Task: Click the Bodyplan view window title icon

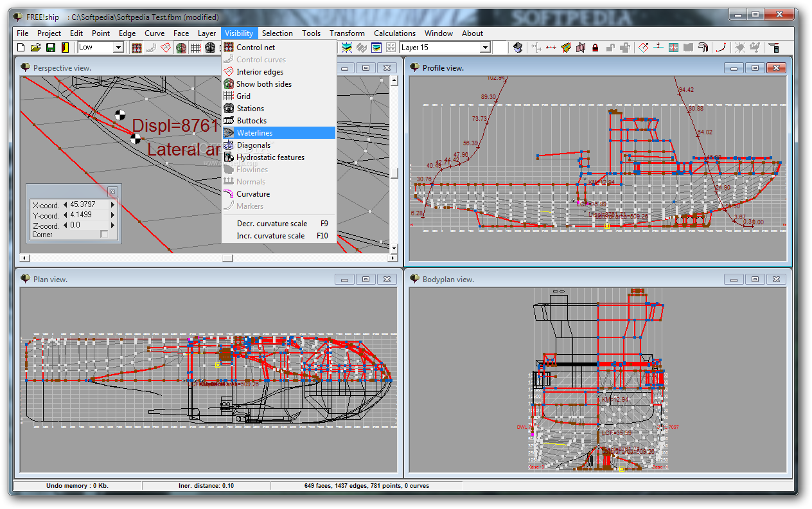Action: point(414,279)
